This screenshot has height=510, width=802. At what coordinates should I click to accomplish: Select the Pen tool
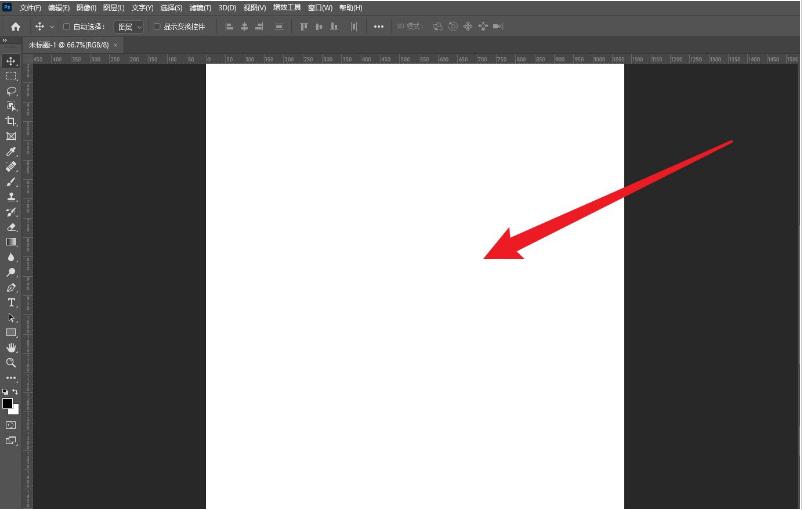tap(11, 287)
